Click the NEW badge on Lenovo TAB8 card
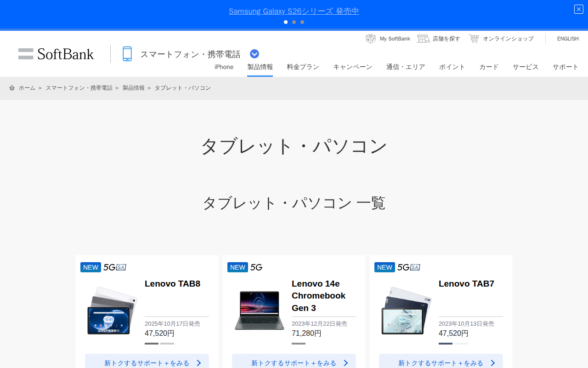The width and height of the screenshot is (588, 368). pos(90,267)
